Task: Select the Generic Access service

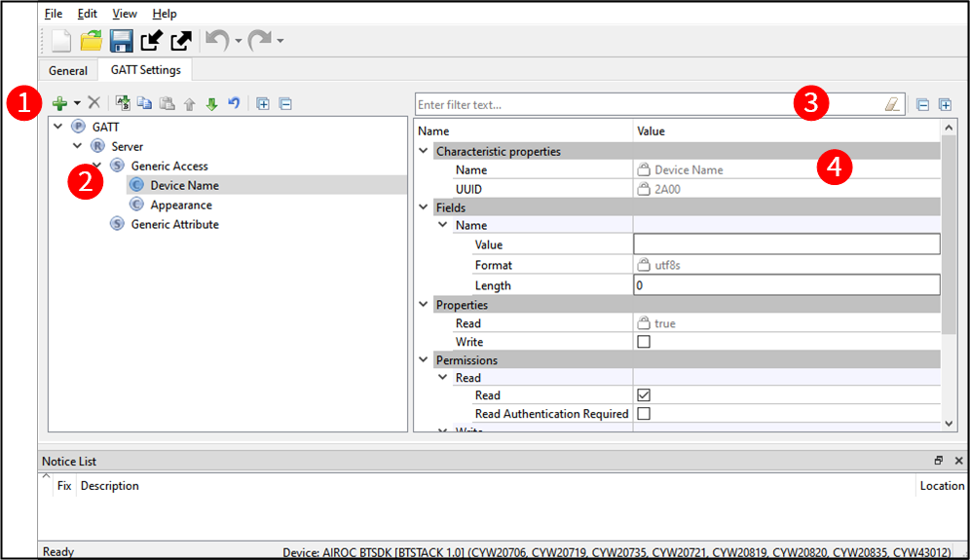Action: pyautogui.click(x=168, y=166)
